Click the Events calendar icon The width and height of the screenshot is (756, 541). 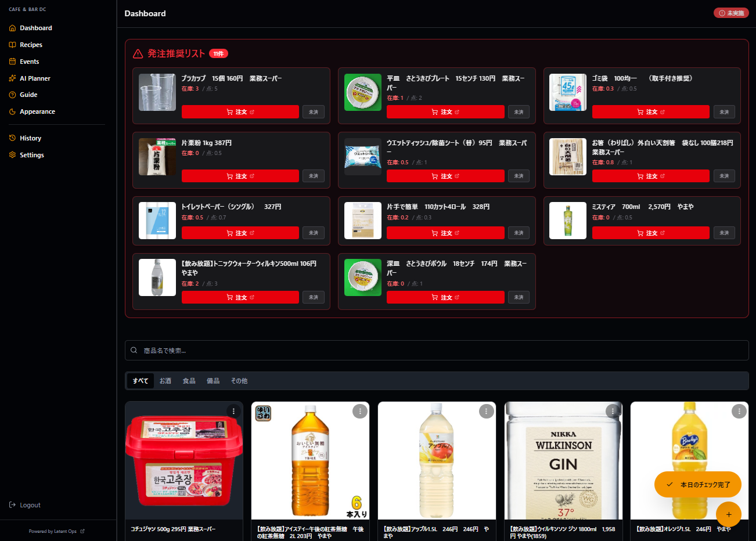pos(12,62)
